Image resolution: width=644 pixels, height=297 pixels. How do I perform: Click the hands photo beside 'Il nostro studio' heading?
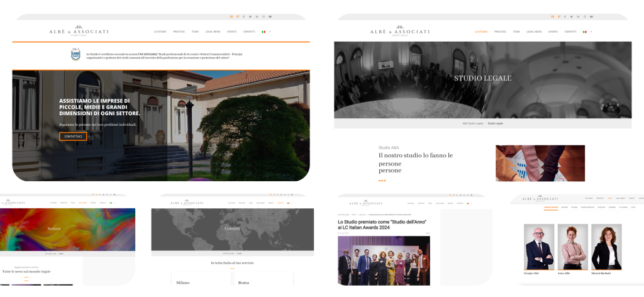[x=540, y=163]
